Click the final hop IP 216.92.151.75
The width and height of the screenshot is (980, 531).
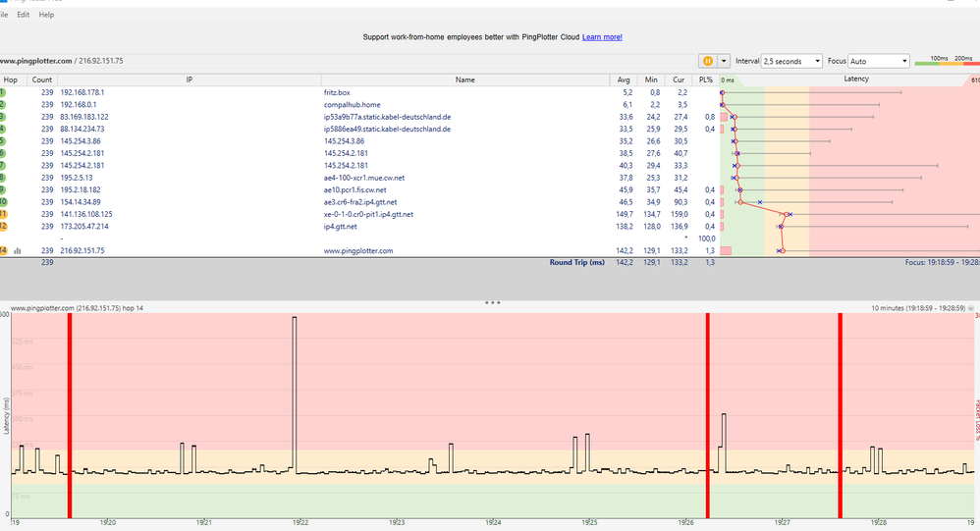point(82,251)
